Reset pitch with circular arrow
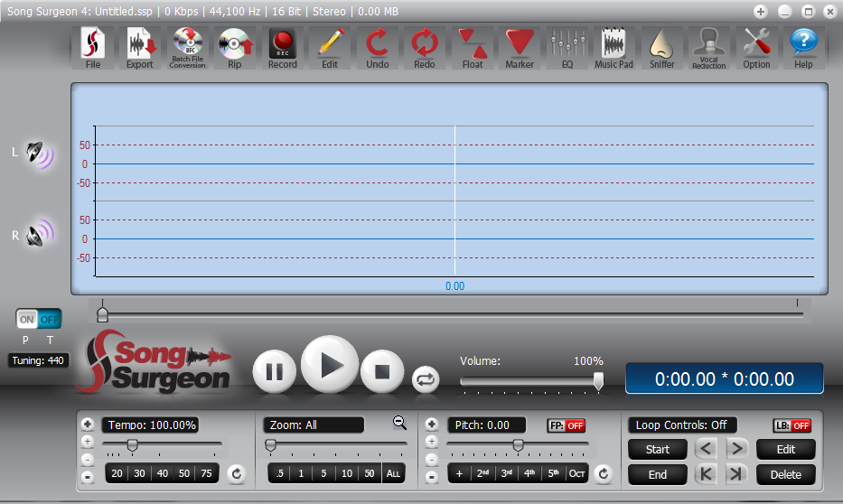This screenshot has height=504, width=843. [x=604, y=473]
